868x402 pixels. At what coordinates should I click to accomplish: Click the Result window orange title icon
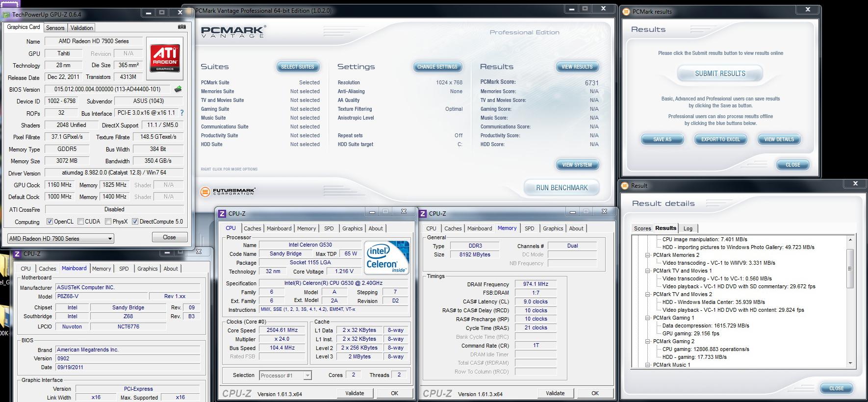(x=625, y=185)
